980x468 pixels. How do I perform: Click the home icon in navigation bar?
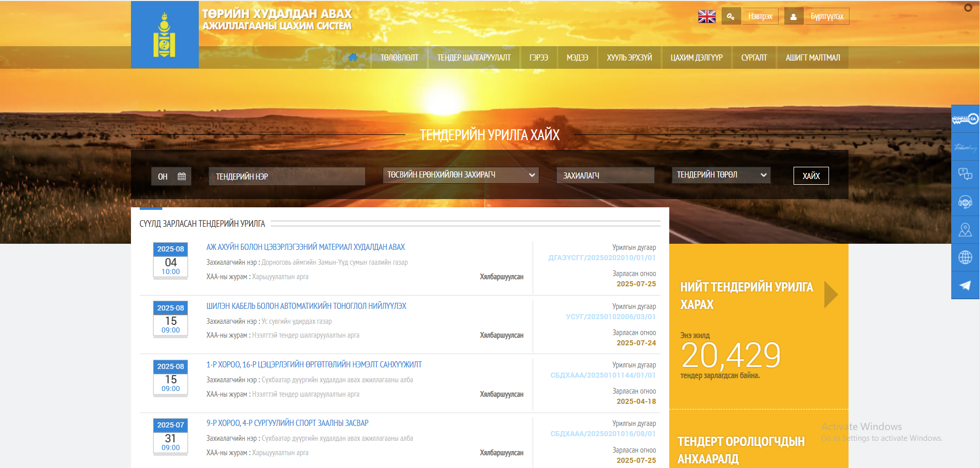click(x=352, y=57)
